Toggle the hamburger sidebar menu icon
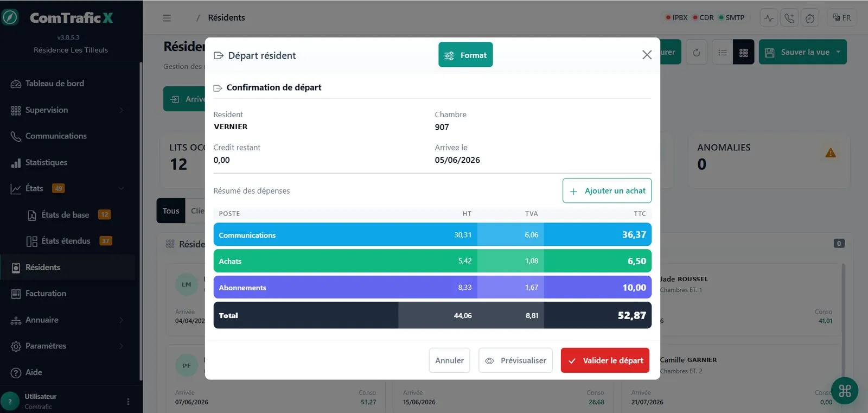Screen dimensions: 868x413 tap(167, 18)
